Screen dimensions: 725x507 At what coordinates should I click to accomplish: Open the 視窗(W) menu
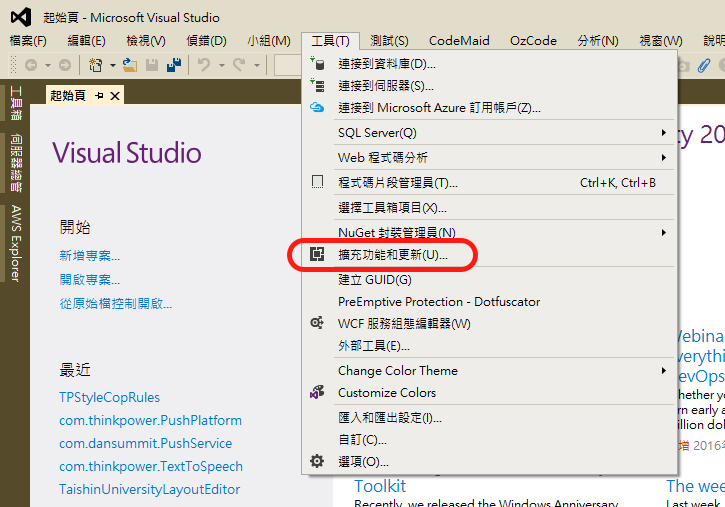(x=661, y=41)
